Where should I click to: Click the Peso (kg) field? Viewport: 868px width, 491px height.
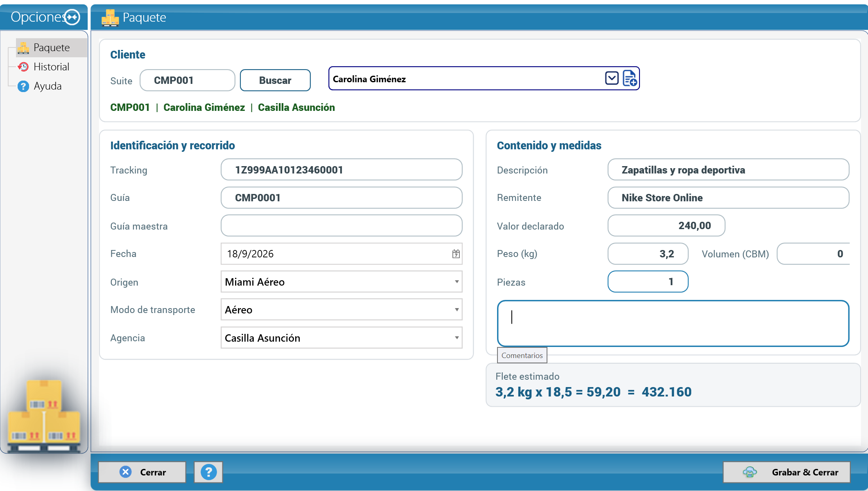pyautogui.click(x=648, y=254)
